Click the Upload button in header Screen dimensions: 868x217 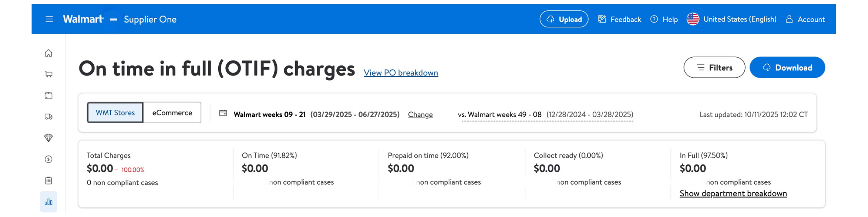[x=564, y=19]
